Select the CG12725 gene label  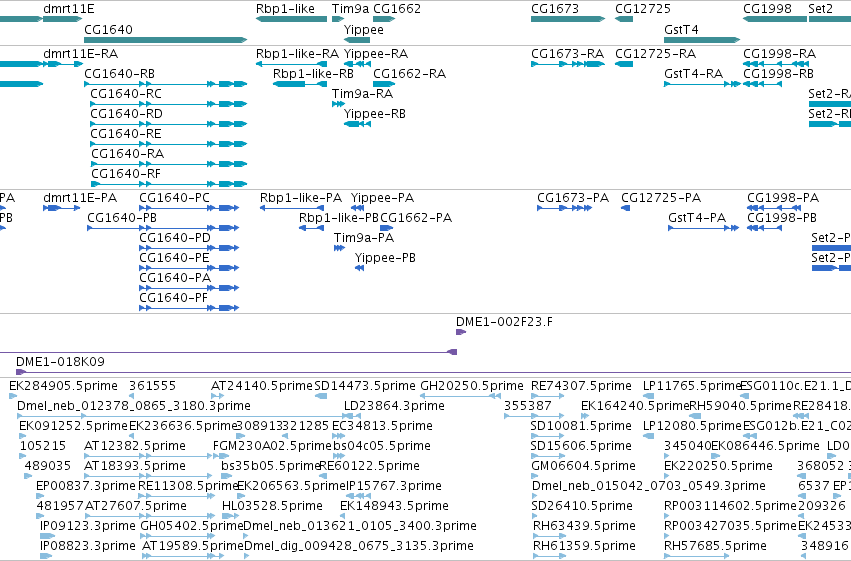pyautogui.click(x=643, y=9)
